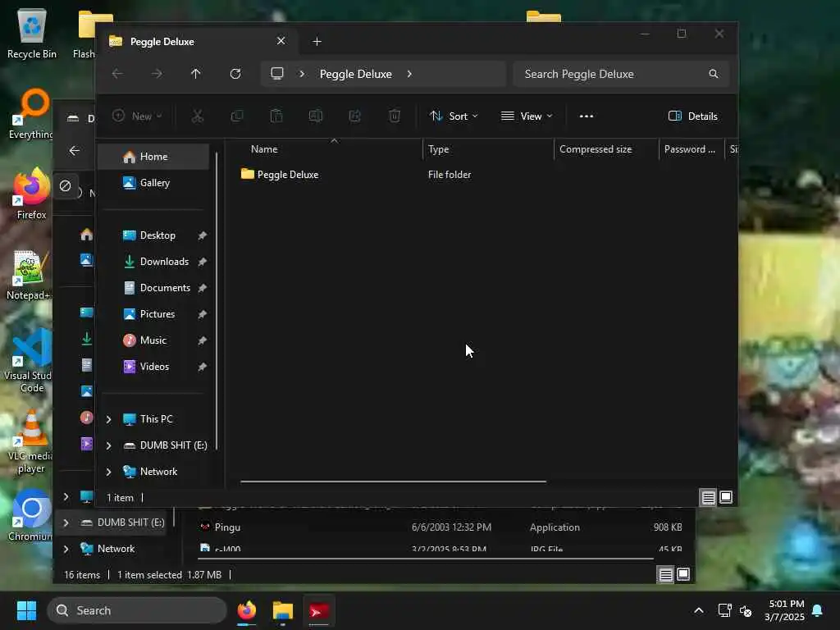
Task: Click the Rename icon in toolbar
Action: pos(316,116)
